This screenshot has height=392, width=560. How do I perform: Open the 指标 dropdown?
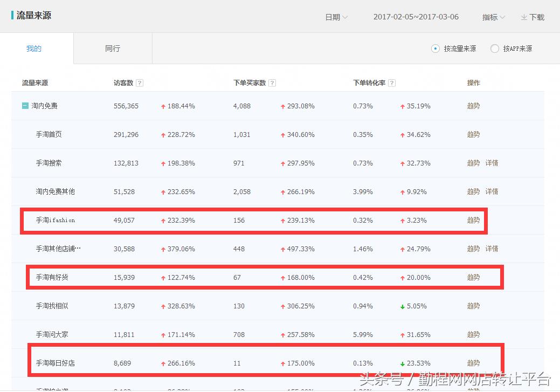pyautogui.click(x=493, y=17)
